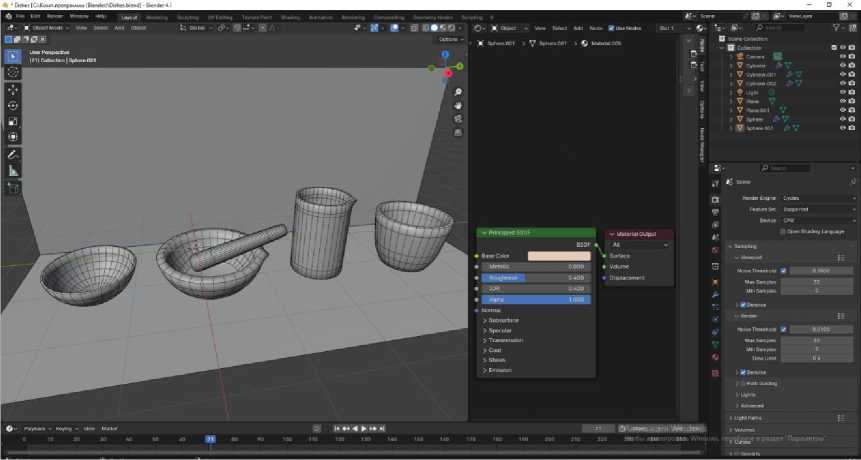This screenshot has width=861, height=460.
Task: Select the Move tool in the viewport toolbar
Action: (x=13, y=89)
